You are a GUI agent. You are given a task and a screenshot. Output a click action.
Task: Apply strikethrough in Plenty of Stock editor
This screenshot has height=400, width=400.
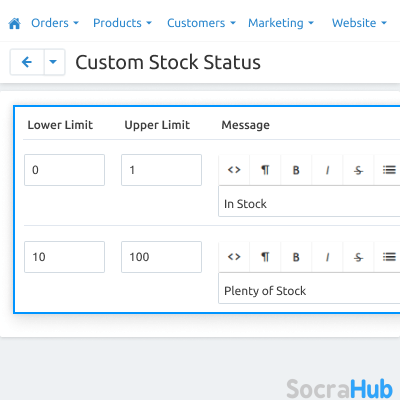(x=358, y=257)
